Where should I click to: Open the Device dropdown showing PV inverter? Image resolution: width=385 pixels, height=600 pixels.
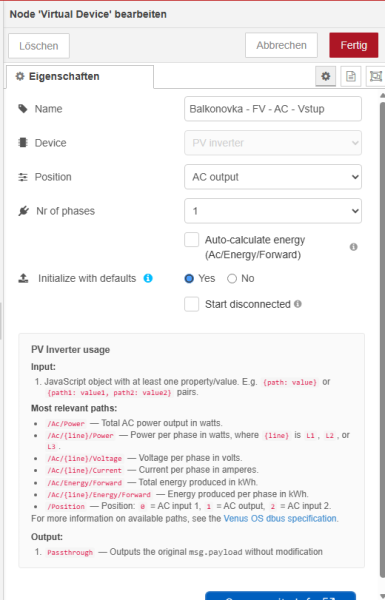(273, 143)
